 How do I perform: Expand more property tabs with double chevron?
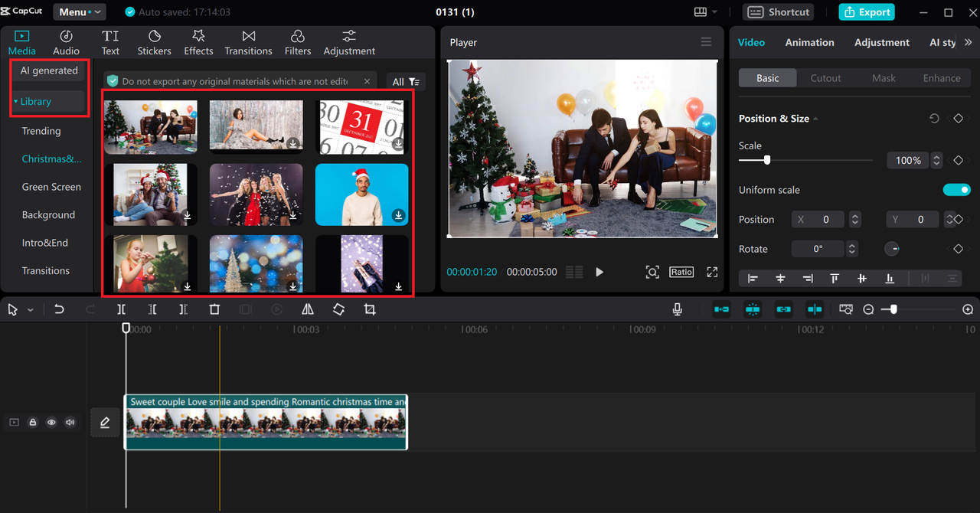click(x=968, y=42)
